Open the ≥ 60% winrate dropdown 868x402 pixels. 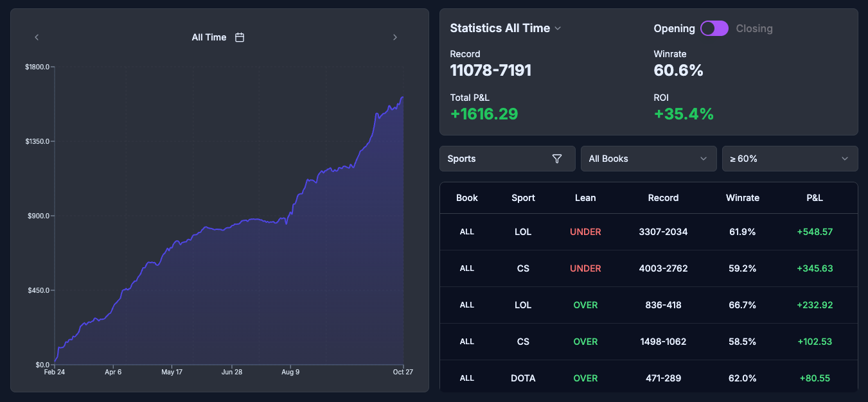(x=790, y=159)
